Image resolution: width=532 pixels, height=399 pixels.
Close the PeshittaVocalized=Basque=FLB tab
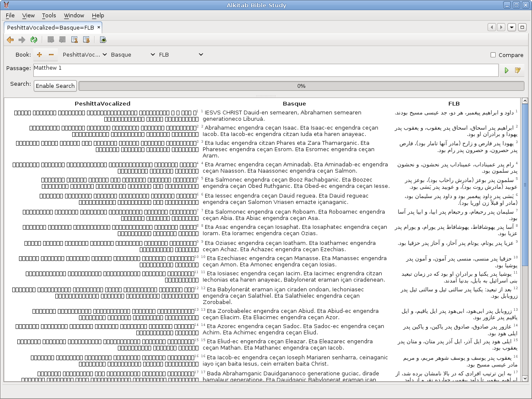point(99,27)
